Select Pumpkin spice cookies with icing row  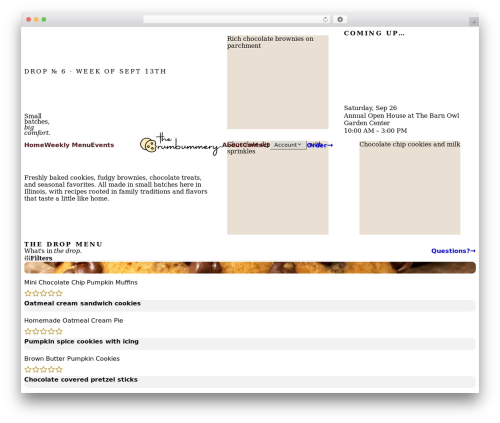click(250, 343)
